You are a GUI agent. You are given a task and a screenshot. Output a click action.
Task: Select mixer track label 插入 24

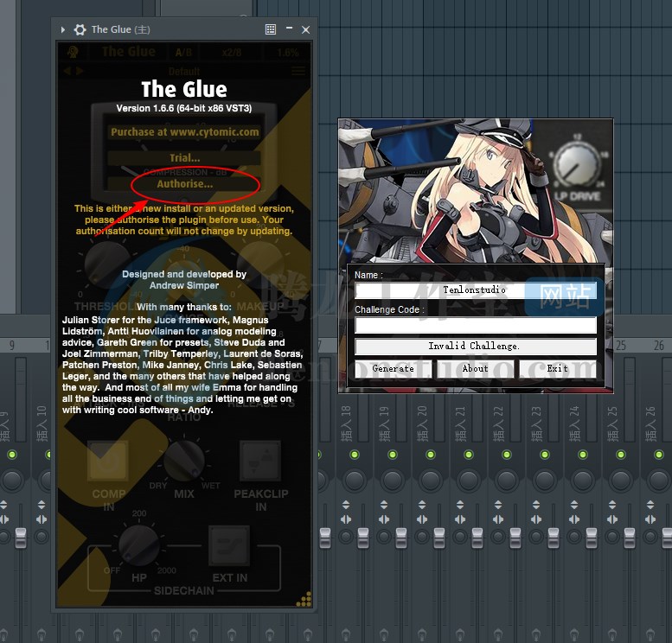(574, 423)
